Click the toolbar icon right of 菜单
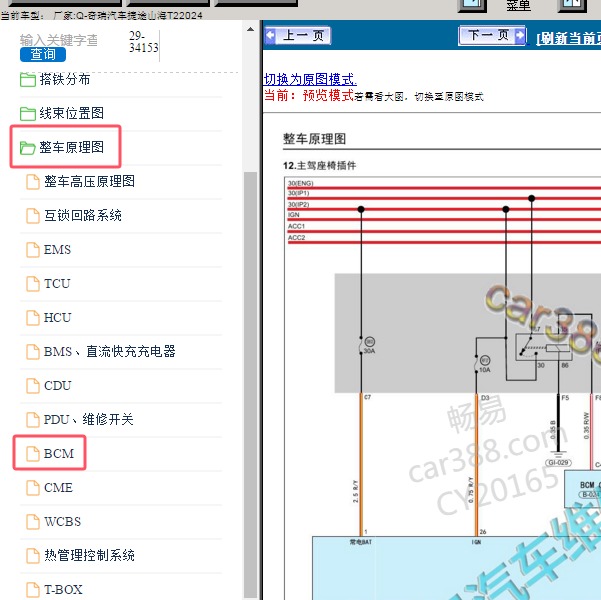The image size is (601, 600). click(572, 5)
